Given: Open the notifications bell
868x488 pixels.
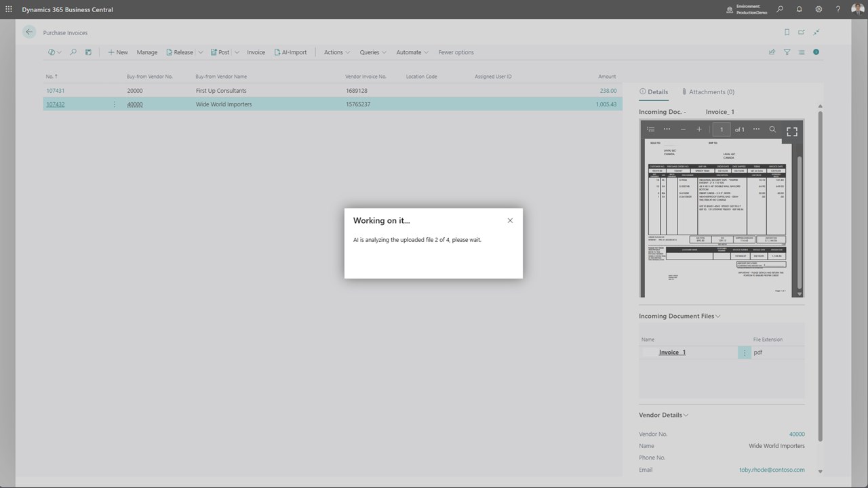Looking at the screenshot, I should point(799,9).
